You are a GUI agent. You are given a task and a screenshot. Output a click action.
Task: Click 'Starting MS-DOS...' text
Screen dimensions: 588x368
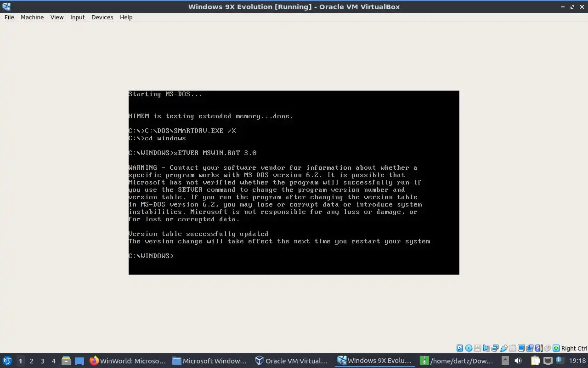point(165,94)
